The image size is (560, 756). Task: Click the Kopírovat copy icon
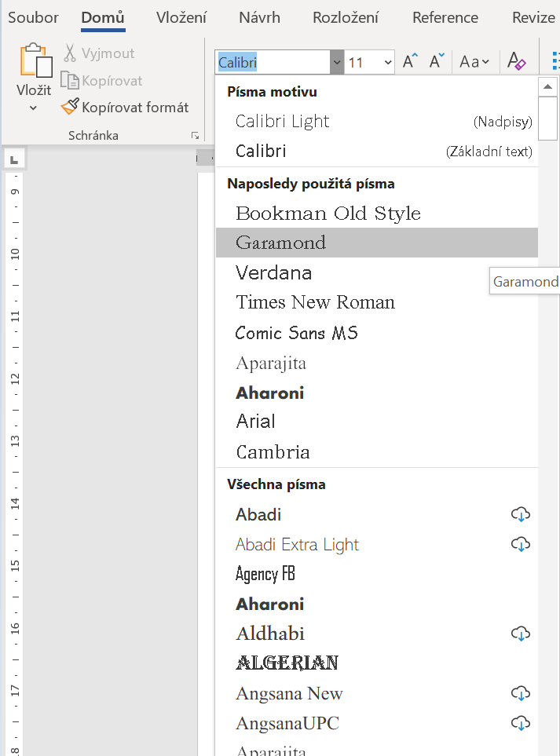(x=70, y=81)
